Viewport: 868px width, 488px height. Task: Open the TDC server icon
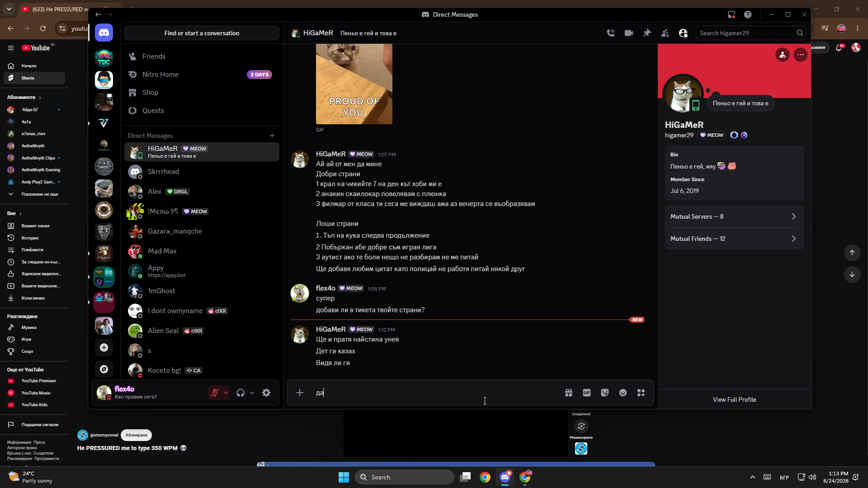click(104, 58)
